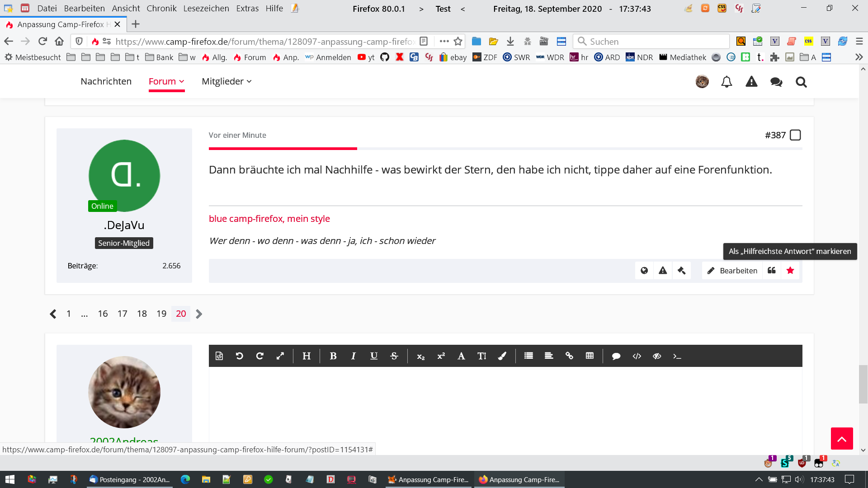Open the Extras menu
The width and height of the screenshot is (868, 488).
point(247,9)
